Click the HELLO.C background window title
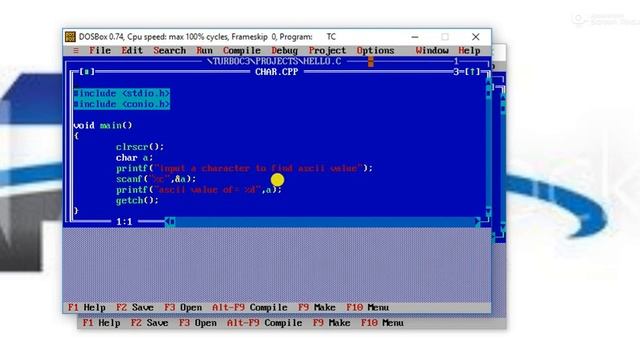This screenshot has height=360, width=640. tap(274, 61)
